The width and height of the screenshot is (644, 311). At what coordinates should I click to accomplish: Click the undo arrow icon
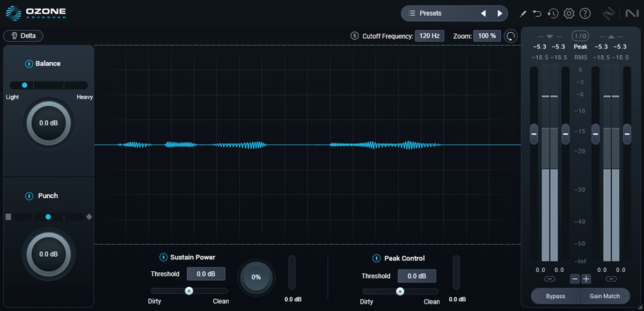537,13
